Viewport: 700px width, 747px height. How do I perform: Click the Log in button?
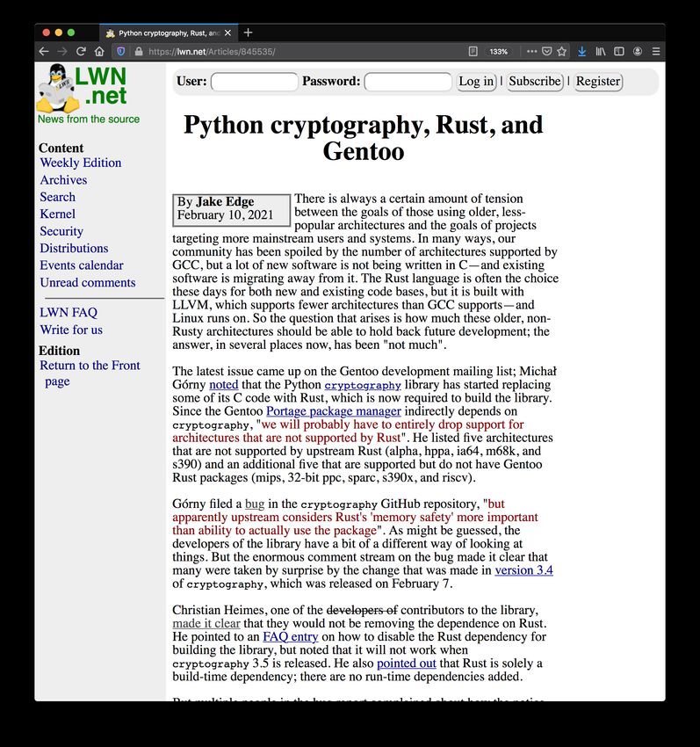pyautogui.click(x=476, y=82)
